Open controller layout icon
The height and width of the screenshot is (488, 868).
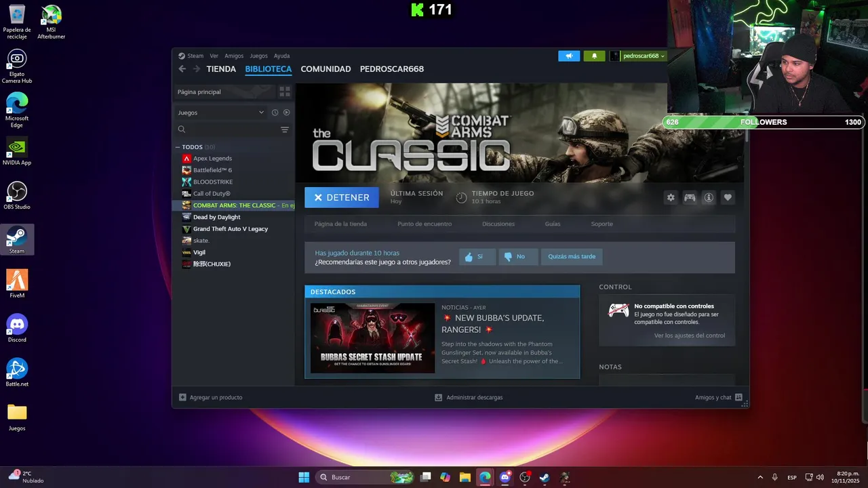(x=690, y=197)
